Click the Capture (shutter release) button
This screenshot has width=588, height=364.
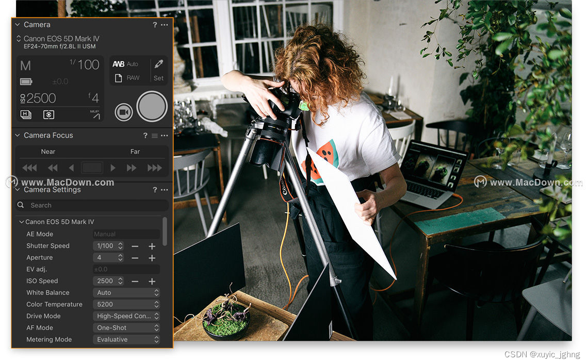pos(152,106)
